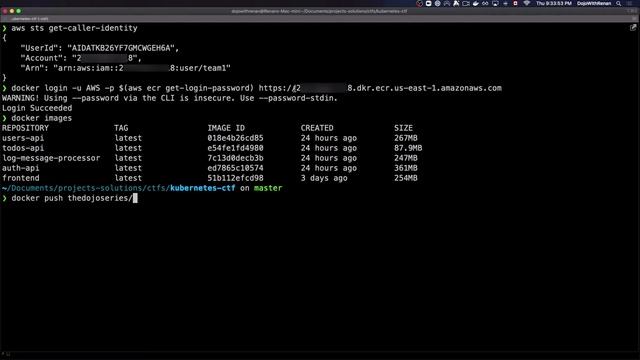Viewport: 640px width, 360px height.
Task: Click the 'docker images' command
Action: pyautogui.click(x=41, y=118)
